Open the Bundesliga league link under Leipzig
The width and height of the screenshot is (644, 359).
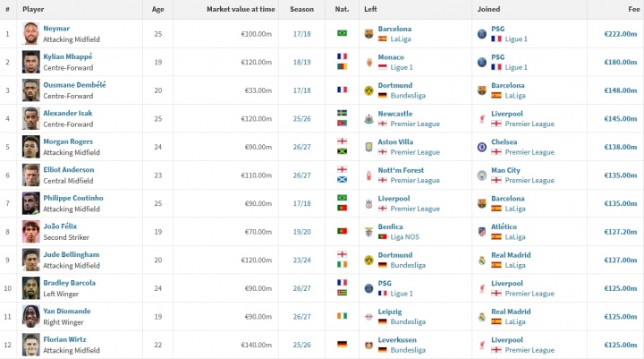pos(408,321)
